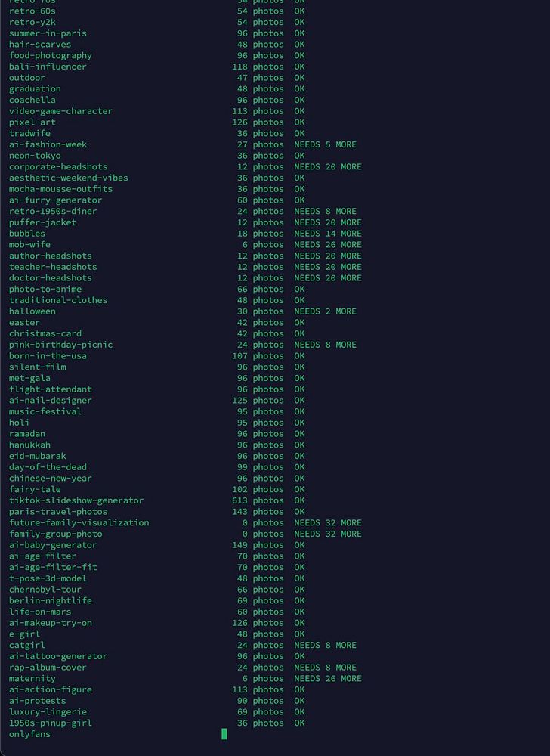Click the bali-influencer 118 photos count
Image resolution: width=550 pixels, height=756 pixels.
click(258, 67)
